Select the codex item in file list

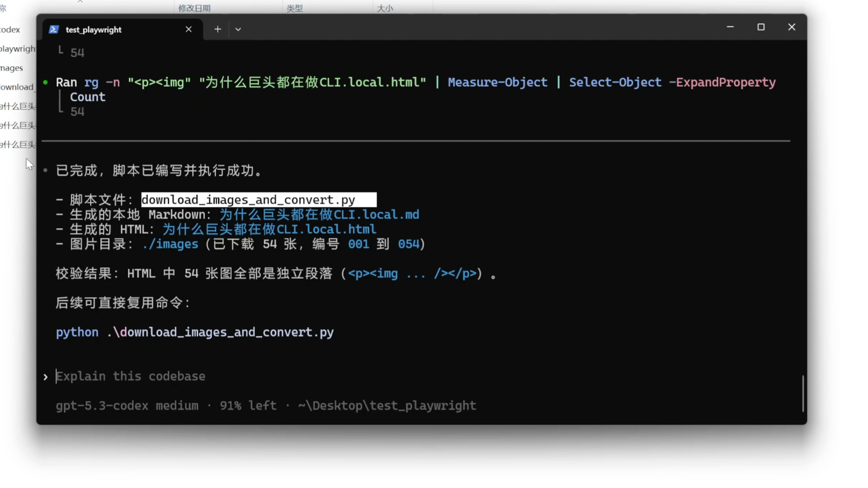10,30
